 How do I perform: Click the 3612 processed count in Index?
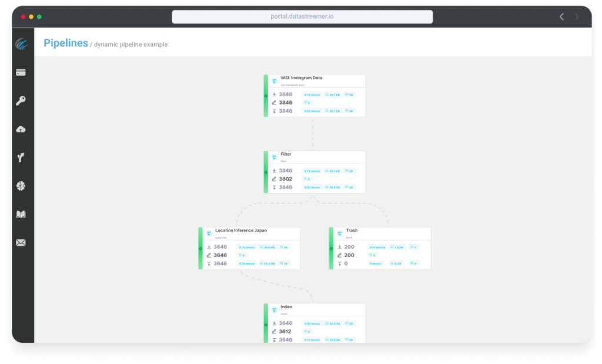click(285, 332)
